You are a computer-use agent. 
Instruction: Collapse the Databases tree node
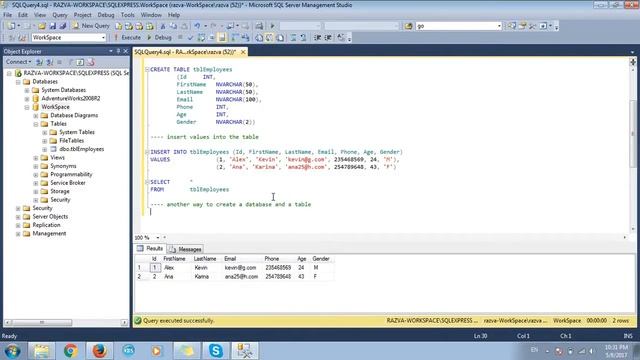18,82
